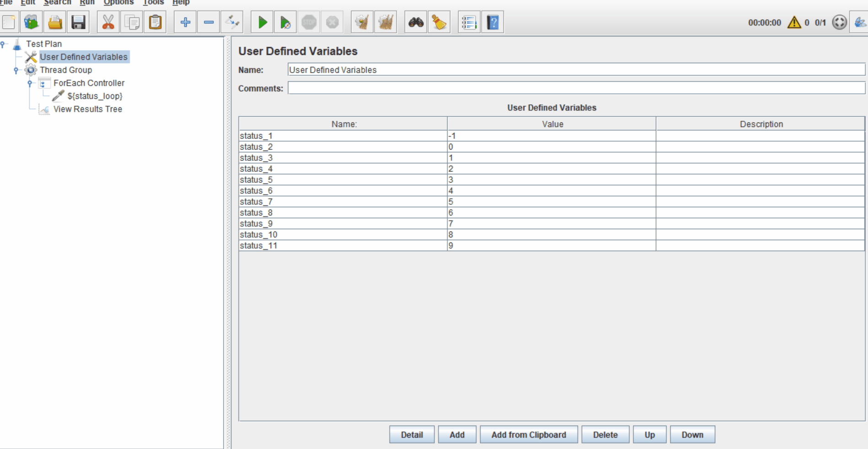This screenshot has width=868, height=449.
Task: Click the Detail button
Action: click(x=412, y=435)
